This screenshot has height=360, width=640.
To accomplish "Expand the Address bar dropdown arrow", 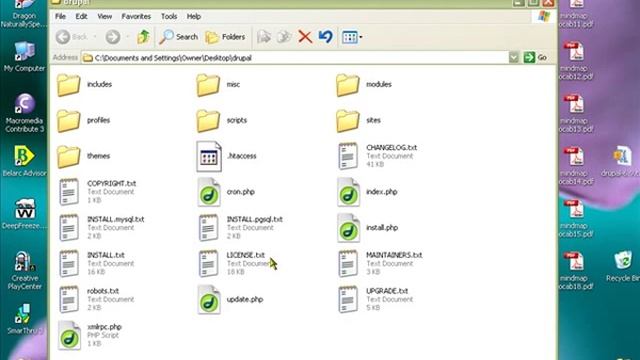I will tap(513, 58).
